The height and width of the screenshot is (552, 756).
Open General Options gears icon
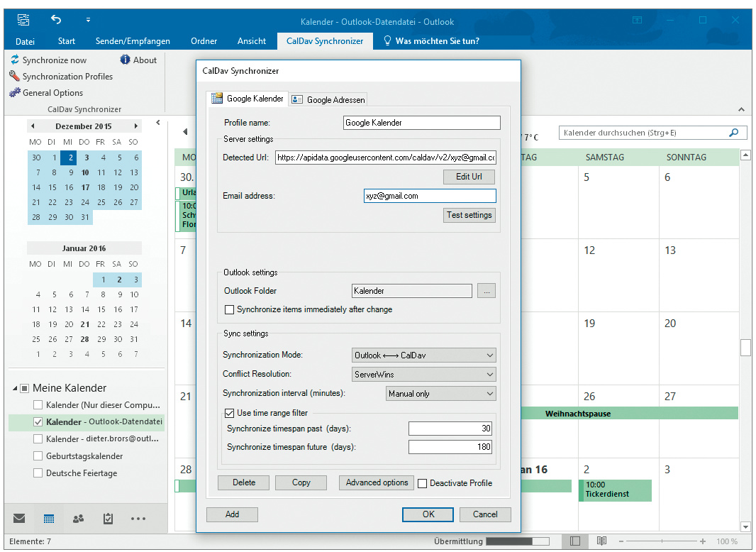pyautogui.click(x=15, y=93)
